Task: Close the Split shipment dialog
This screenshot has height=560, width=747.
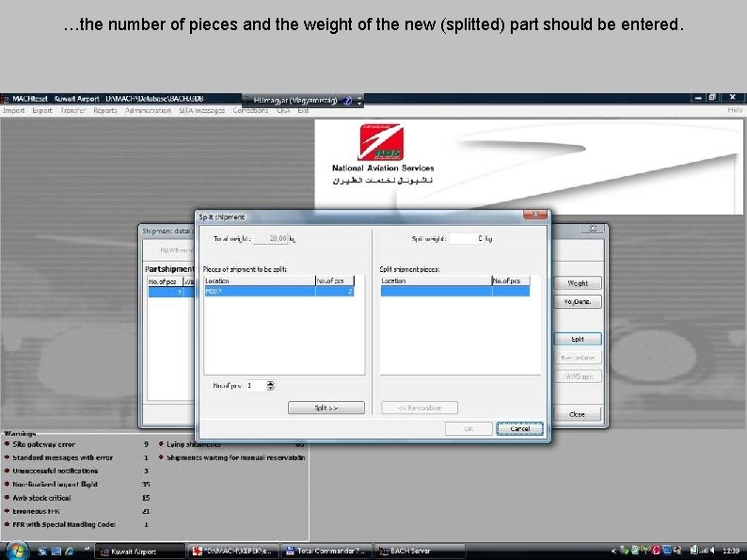Action: pos(535,215)
